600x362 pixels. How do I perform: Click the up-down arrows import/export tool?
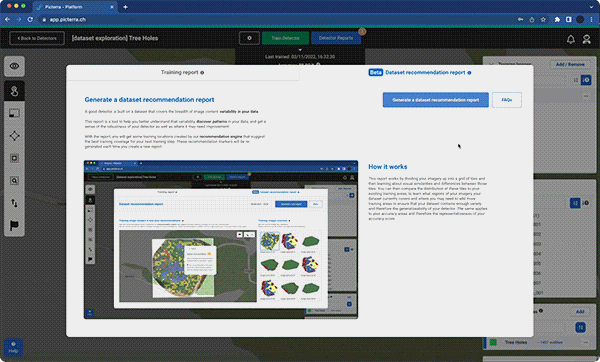pos(15,203)
